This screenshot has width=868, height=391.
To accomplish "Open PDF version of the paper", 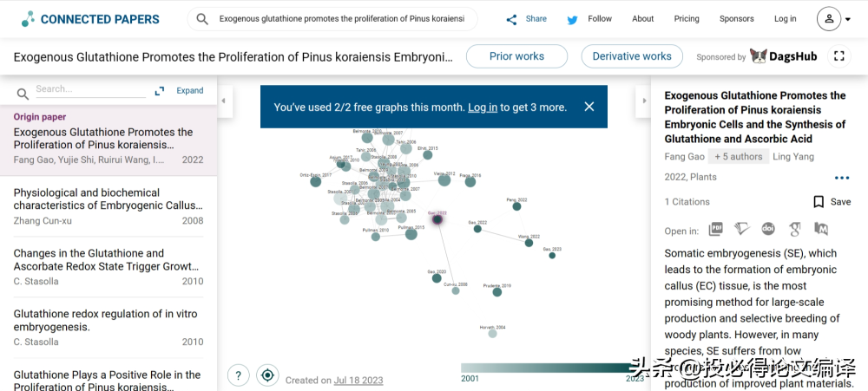I will coord(716,230).
